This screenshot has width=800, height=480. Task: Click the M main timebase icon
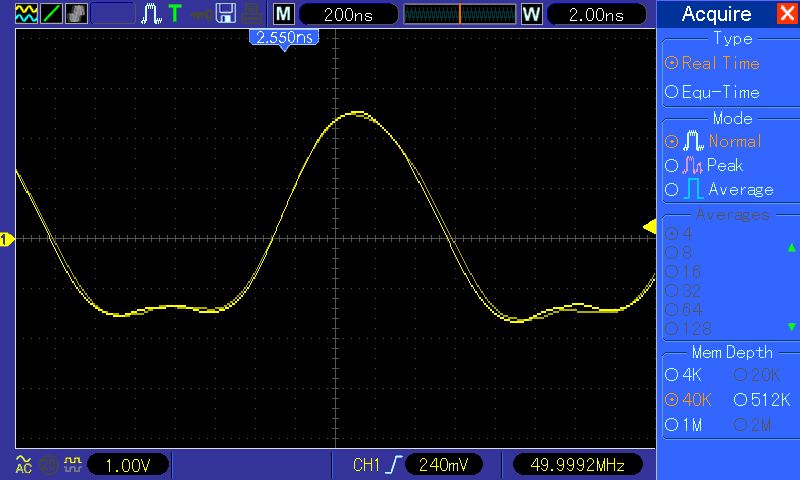pos(283,14)
